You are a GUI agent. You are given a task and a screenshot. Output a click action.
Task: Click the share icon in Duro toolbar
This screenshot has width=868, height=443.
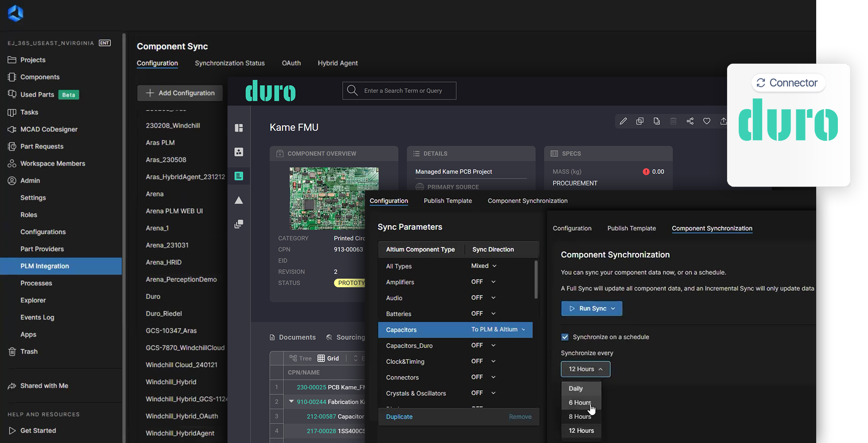click(690, 121)
